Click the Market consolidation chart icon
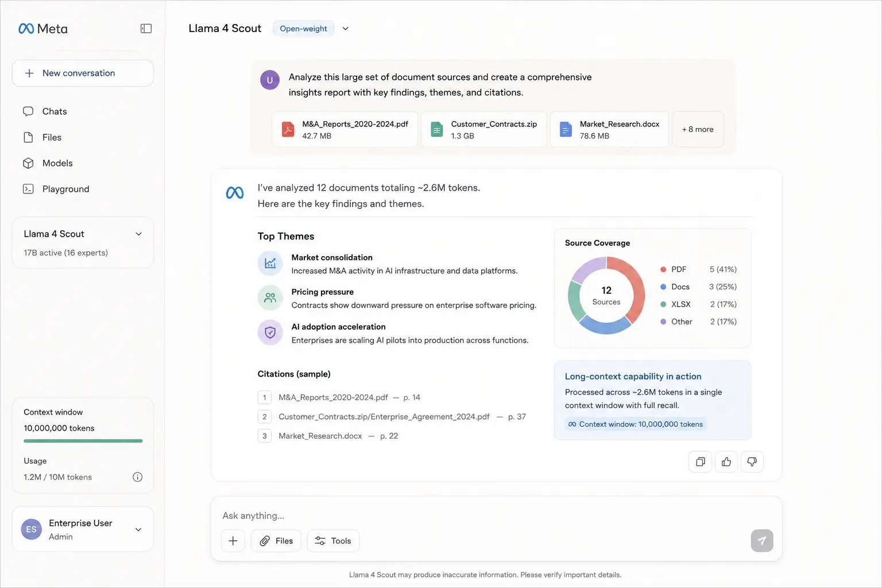882x588 pixels. click(270, 264)
